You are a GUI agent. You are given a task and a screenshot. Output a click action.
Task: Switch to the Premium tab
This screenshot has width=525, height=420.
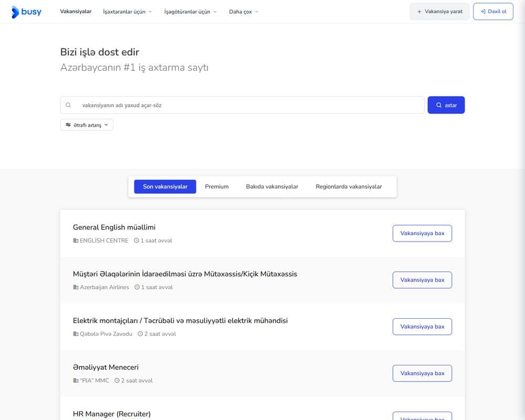pyautogui.click(x=217, y=186)
